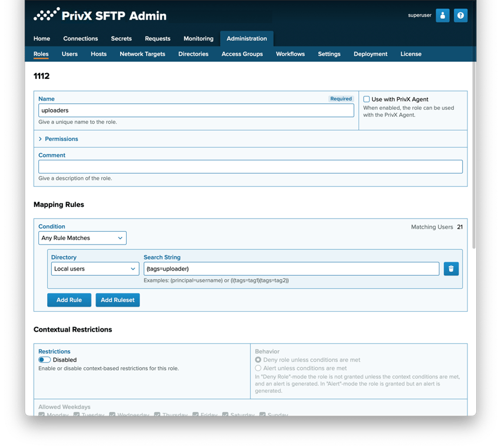
Task: Open the help question mark icon
Action: point(461,16)
